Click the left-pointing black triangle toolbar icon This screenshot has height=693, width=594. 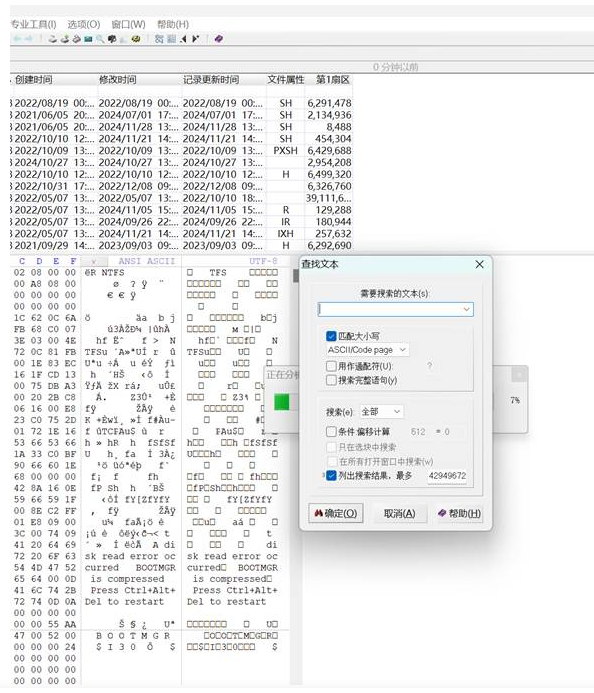[183, 39]
